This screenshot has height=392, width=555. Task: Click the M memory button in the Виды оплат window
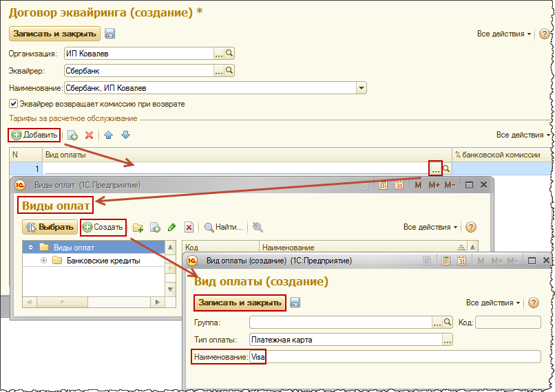pyautogui.click(x=418, y=185)
